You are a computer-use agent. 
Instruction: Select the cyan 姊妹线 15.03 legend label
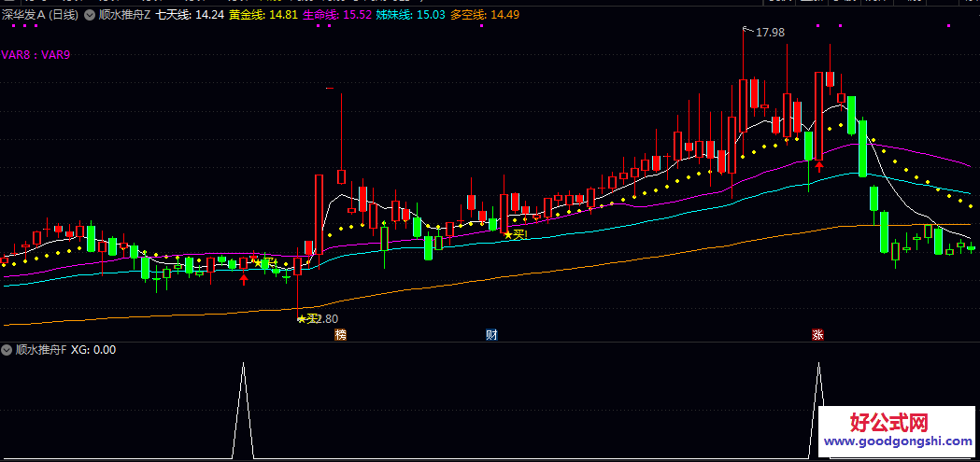(x=410, y=15)
